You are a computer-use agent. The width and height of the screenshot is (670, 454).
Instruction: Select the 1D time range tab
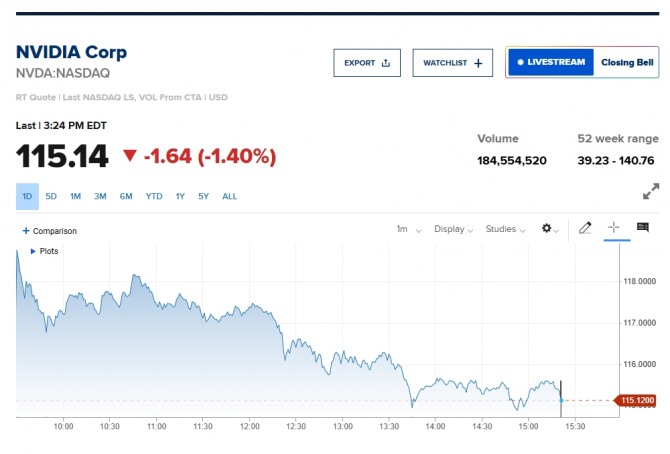[x=27, y=196]
